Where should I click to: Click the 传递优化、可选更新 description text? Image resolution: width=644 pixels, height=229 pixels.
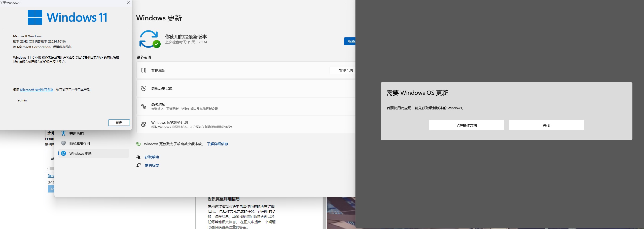click(185, 109)
